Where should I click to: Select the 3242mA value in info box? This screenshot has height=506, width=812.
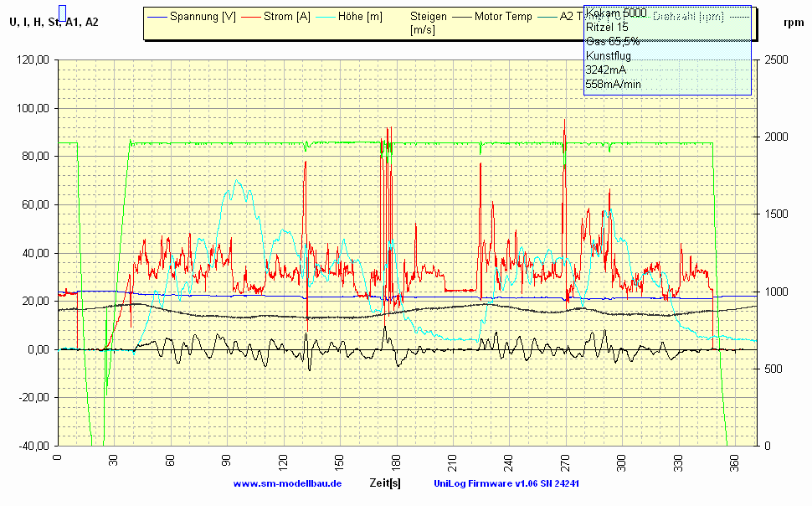606,70
